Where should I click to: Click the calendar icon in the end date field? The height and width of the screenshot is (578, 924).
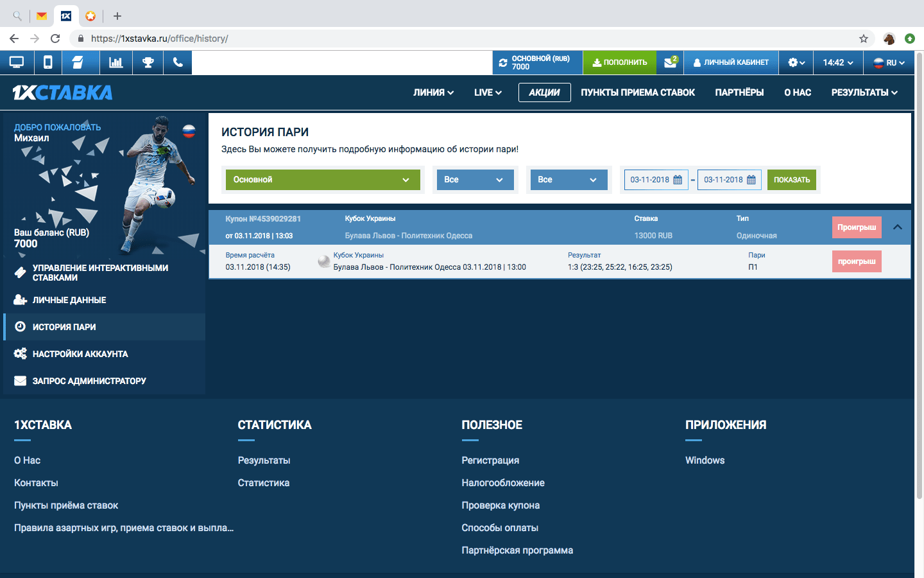pyautogui.click(x=751, y=180)
